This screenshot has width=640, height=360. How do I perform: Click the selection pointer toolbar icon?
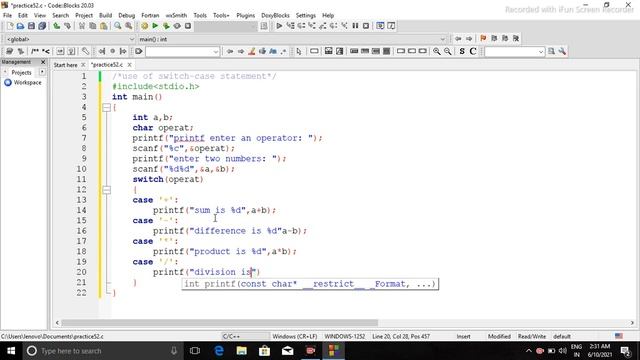click(x=299, y=51)
